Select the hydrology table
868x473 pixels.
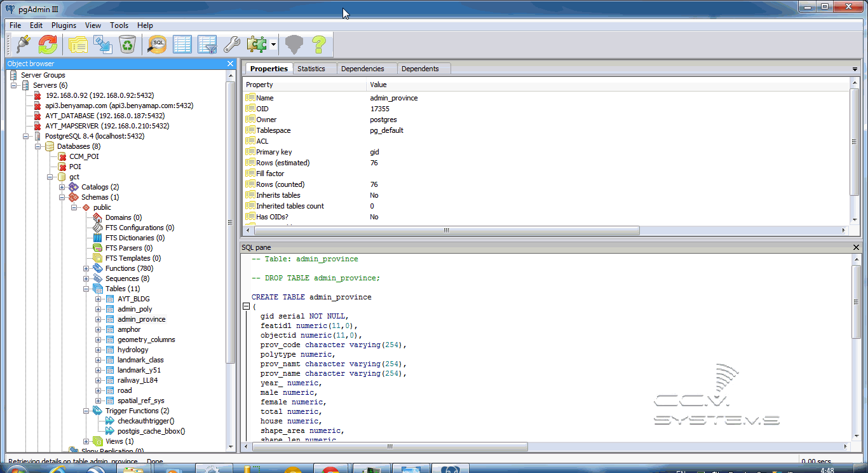click(133, 350)
